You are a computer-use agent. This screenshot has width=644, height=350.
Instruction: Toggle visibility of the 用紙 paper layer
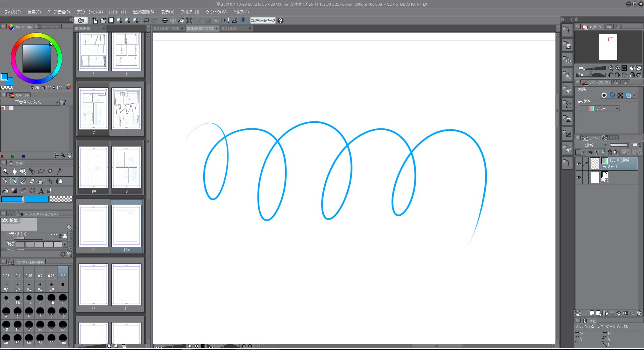[579, 177]
